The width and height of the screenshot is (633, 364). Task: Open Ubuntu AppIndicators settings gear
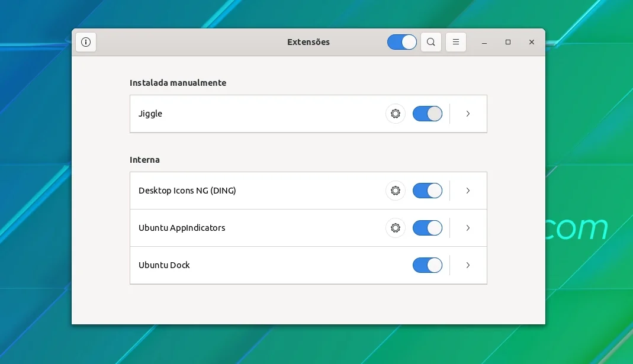coord(395,228)
